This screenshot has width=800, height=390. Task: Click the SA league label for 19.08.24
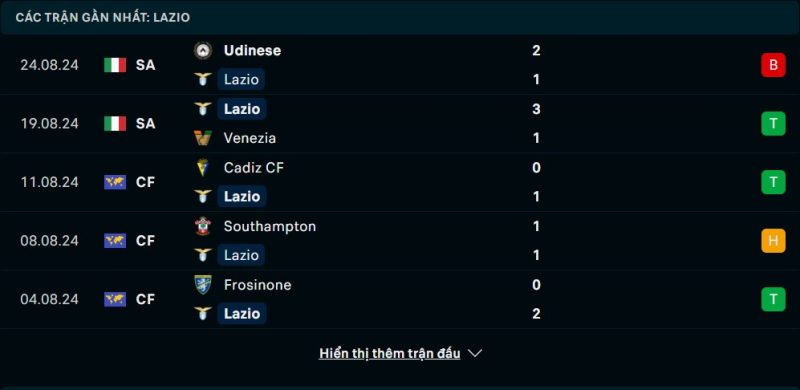click(145, 124)
